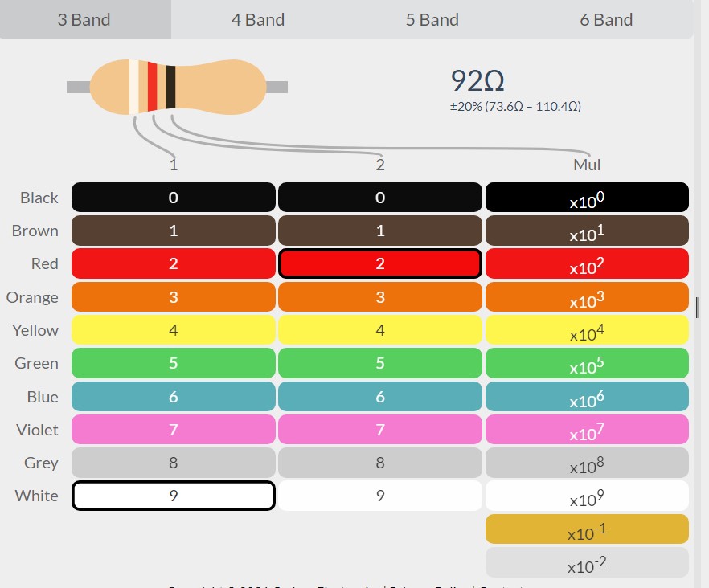This screenshot has height=588, width=709.
Task: Select Grey x10⁸ multiplier
Action: (587, 463)
